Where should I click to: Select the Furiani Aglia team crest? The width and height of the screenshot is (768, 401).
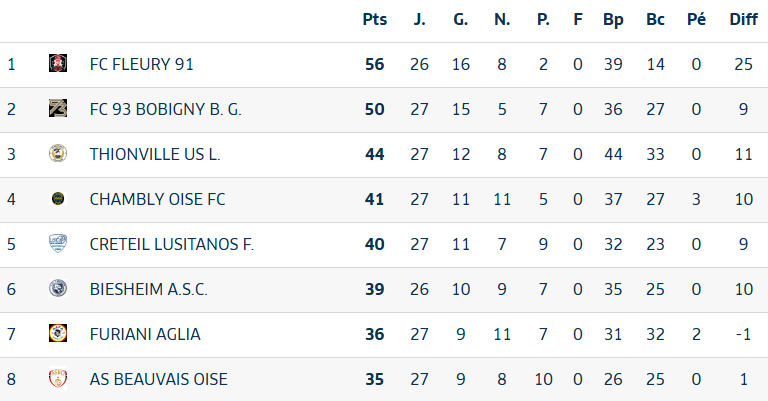pos(58,334)
